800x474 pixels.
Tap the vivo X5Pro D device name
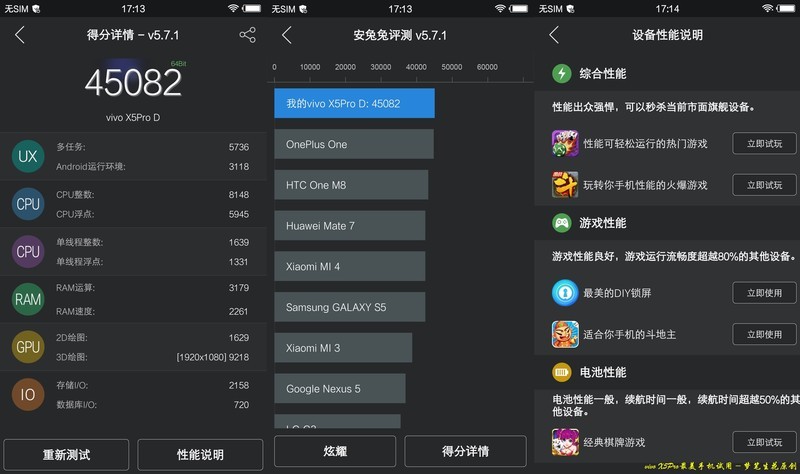[x=133, y=117]
